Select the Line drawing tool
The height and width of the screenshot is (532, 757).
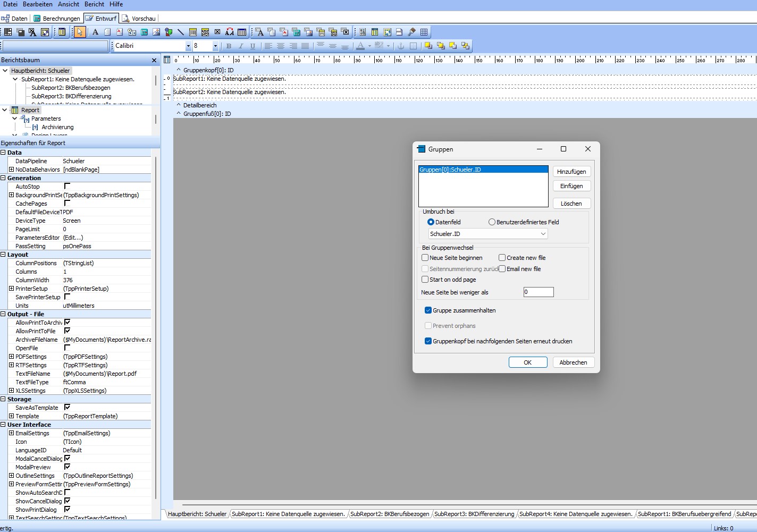pyautogui.click(x=181, y=32)
